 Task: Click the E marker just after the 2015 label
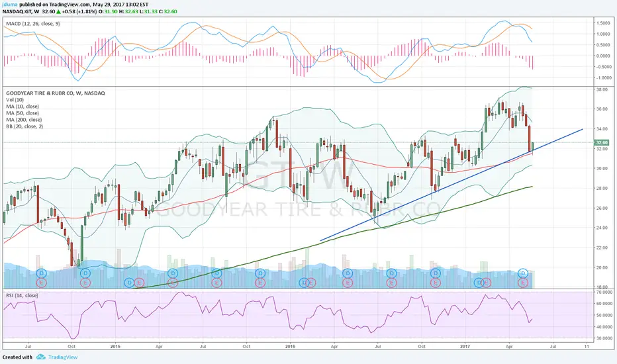tap(138, 282)
